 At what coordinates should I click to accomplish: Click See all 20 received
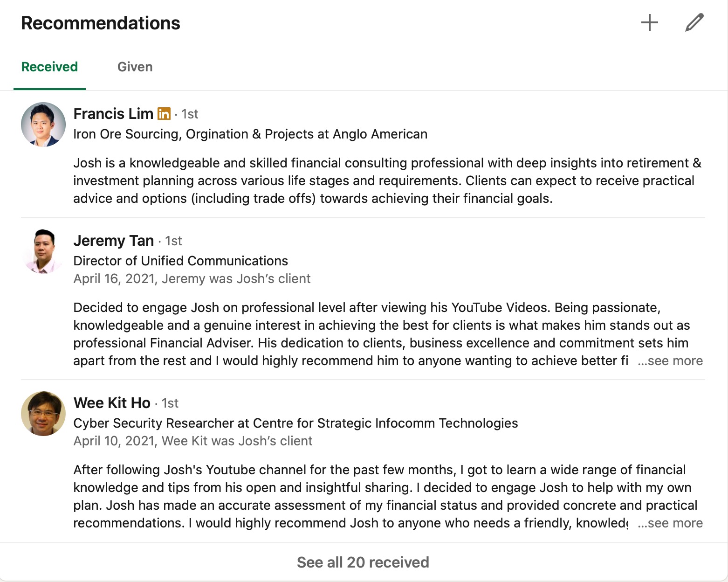click(363, 562)
